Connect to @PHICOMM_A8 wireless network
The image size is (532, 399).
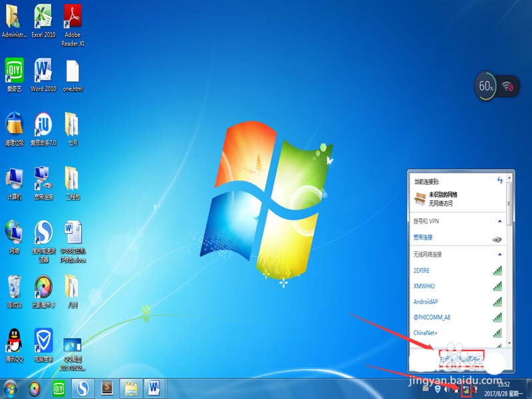[458, 317]
